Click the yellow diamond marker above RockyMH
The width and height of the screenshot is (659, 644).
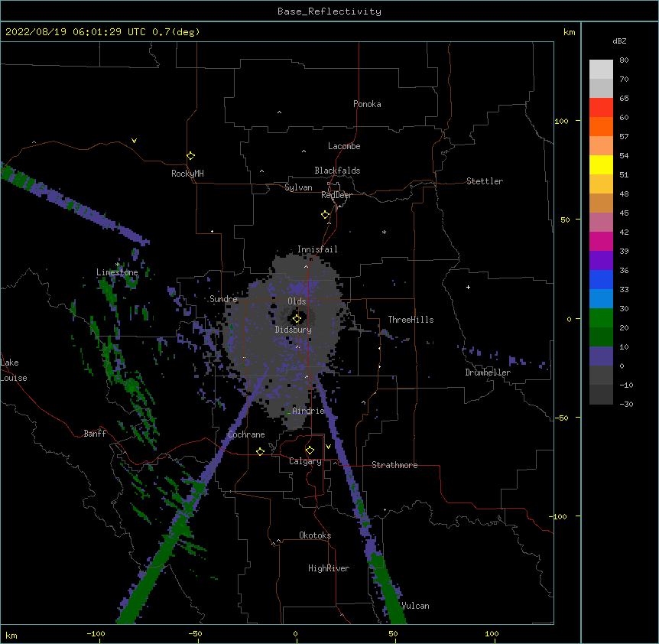tap(190, 156)
